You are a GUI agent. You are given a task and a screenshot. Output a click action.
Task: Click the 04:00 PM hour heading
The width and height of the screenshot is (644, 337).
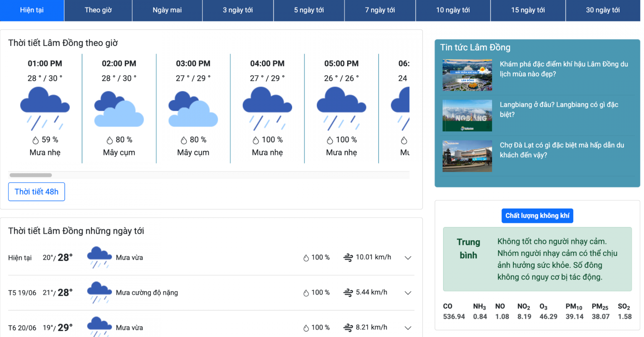point(267,64)
